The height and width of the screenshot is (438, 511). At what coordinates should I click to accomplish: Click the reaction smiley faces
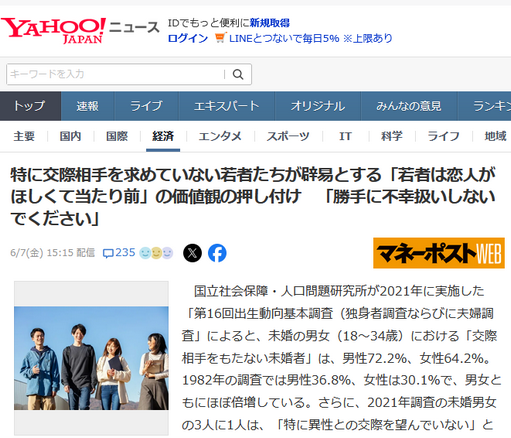tap(156, 253)
